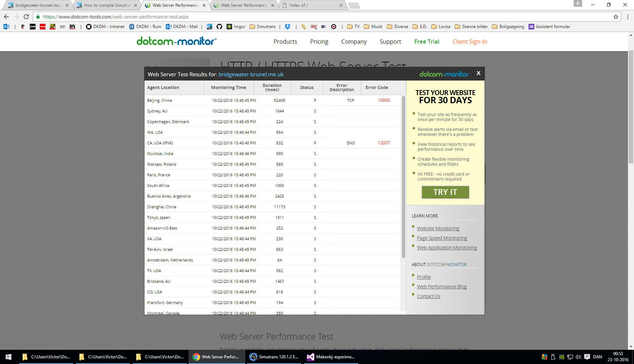The width and height of the screenshot is (634, 364).
Task: Open the Web Performance Blog link
Action: [x=442, y=287]
